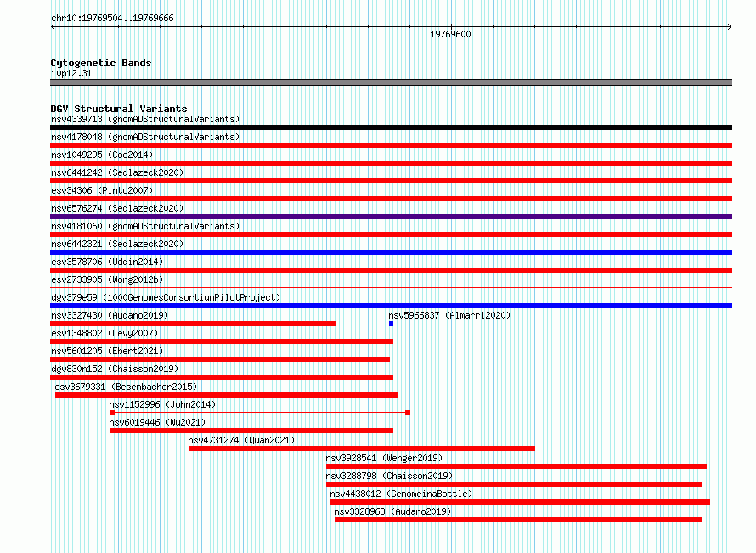Click left red endpoint of nsv1152996

point(112,413)
